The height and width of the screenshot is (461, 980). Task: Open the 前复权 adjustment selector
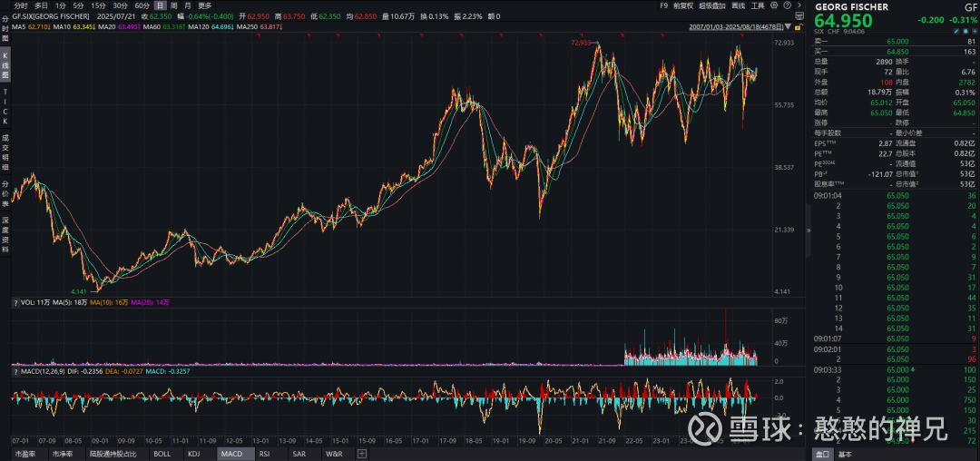683,5
